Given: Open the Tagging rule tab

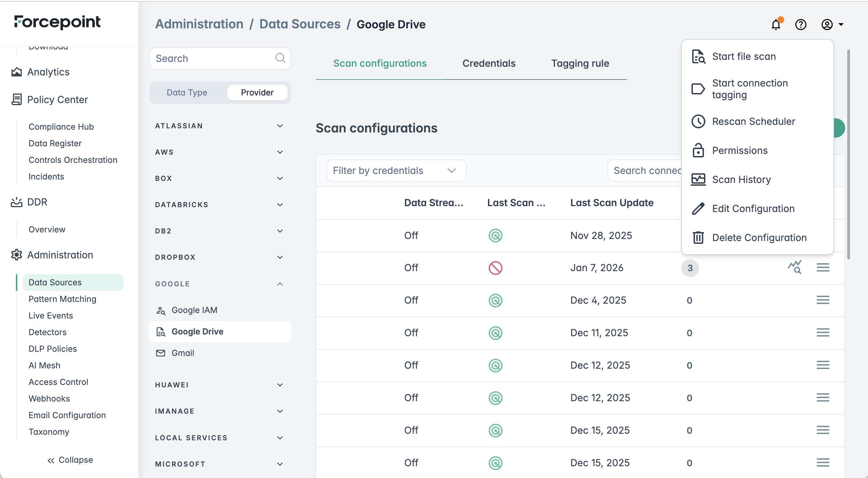Looking at the screenshot, I should [580, 63].
